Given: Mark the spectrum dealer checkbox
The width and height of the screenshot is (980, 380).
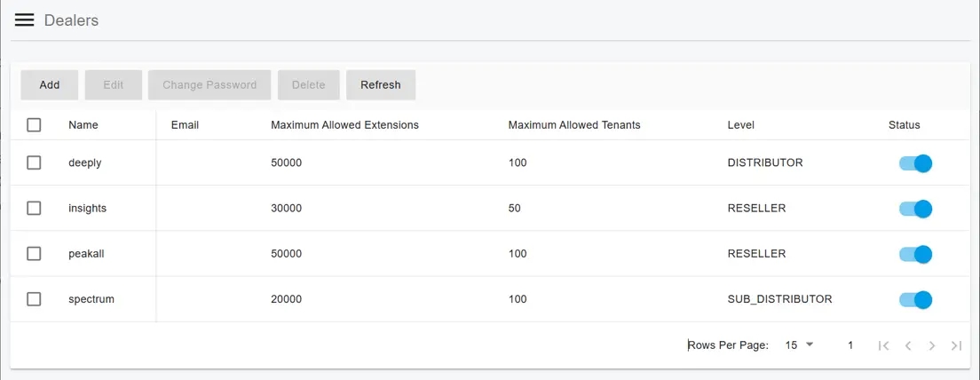Looking at the screenshot, I should click(x=34, y=299).
